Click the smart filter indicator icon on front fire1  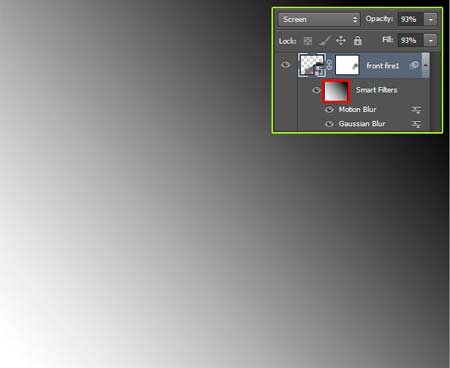point(414,65)
